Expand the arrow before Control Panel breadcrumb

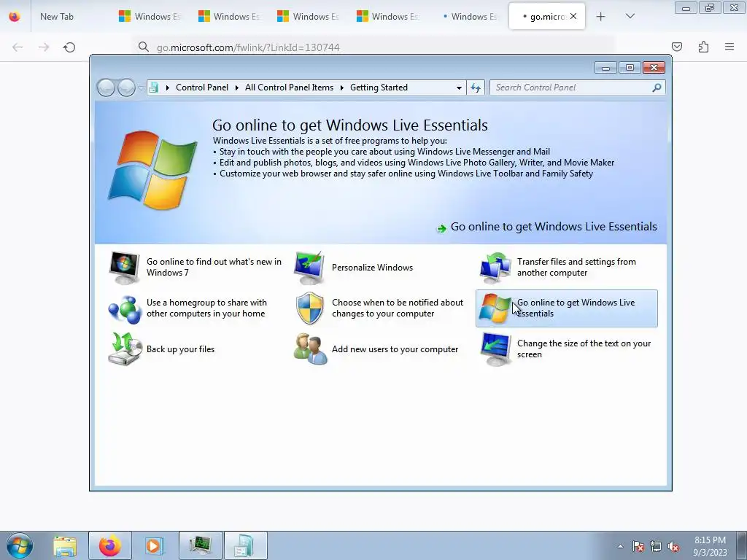[x=167, y=87]
